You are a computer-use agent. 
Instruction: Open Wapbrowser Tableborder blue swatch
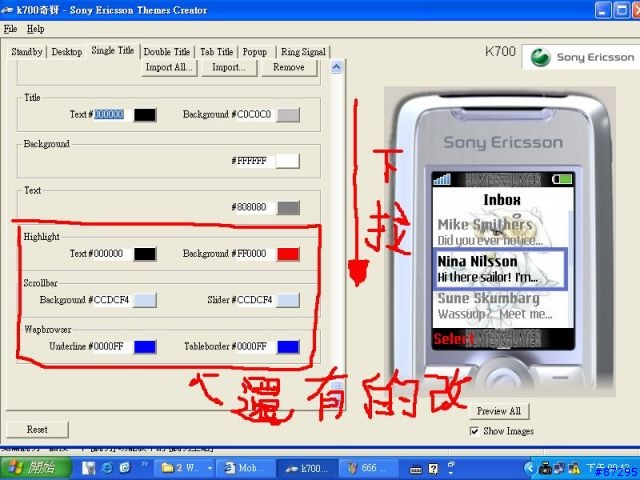pos(288,347)
